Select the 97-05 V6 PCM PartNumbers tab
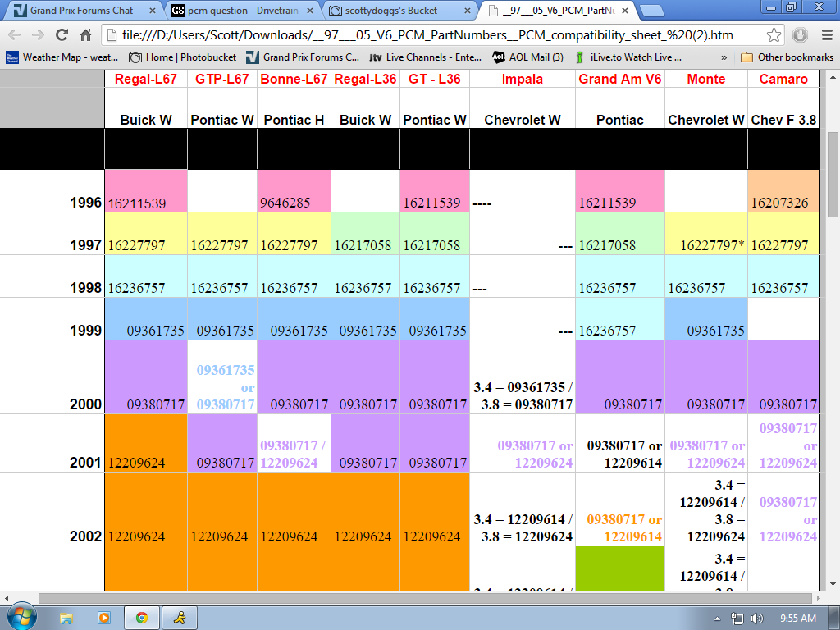This screenshot has height=630, width=840. coord(557,11)
